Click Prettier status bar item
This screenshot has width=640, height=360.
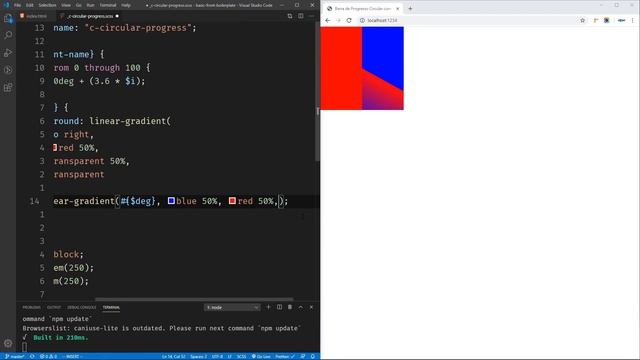pos(284,356)
